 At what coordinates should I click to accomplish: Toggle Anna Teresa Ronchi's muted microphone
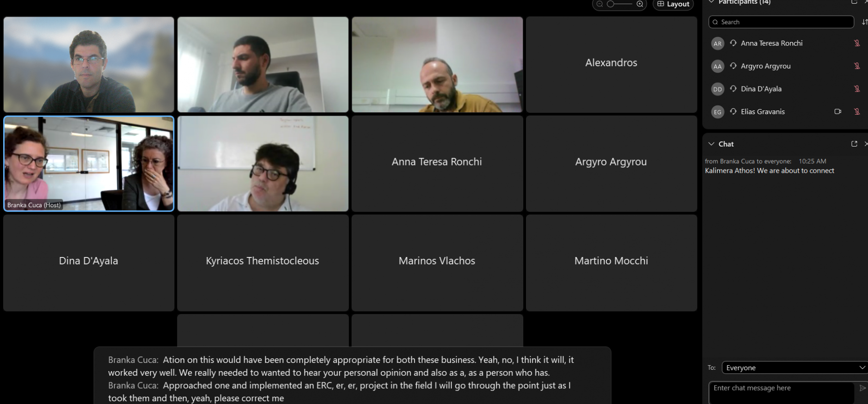tap(857, 43)
